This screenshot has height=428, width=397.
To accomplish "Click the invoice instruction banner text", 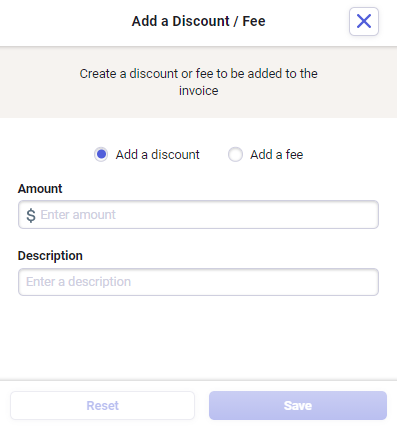I will (x=198, y=82).
